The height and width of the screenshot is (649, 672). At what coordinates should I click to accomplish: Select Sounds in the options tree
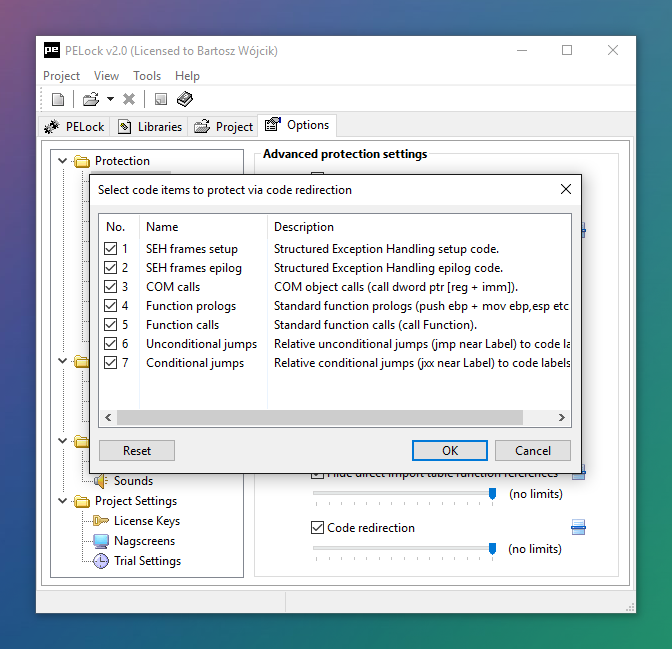coord(133,481)
